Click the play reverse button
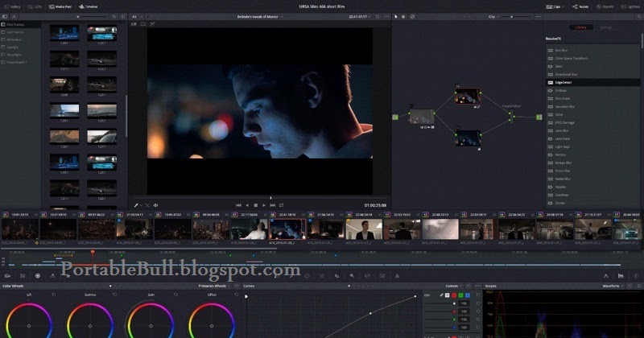Viewport: 644px width, 338px height. pyautogui.click(x=247, y=205)
